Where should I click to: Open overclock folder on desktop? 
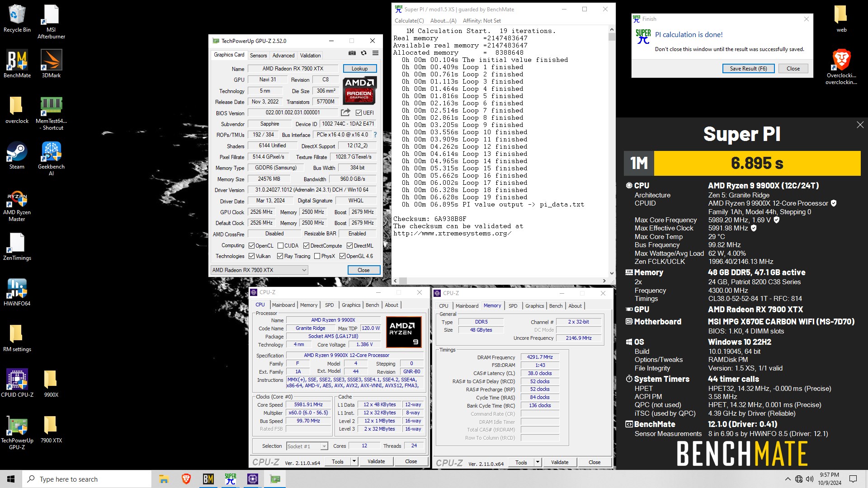17,110
